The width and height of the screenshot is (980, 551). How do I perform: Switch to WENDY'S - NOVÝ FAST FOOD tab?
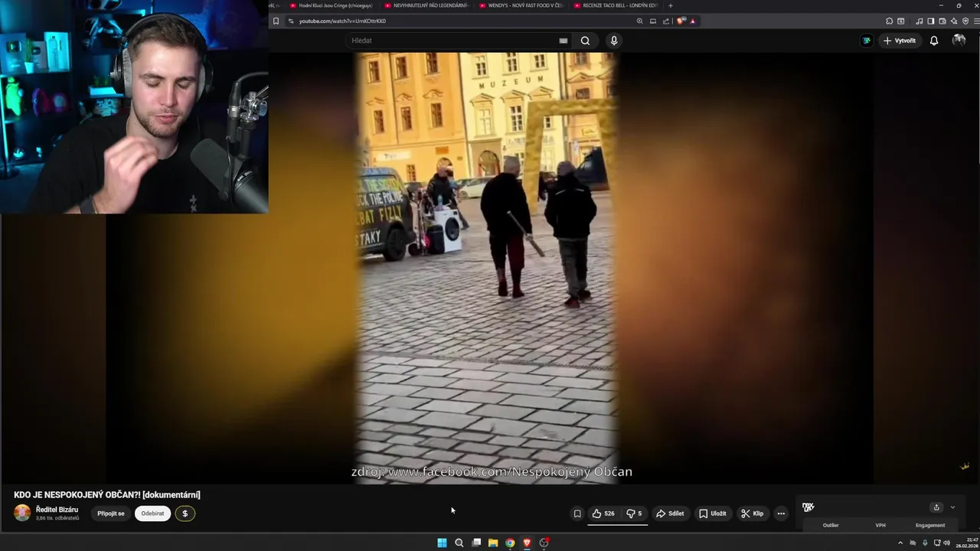tap(521, 5)
